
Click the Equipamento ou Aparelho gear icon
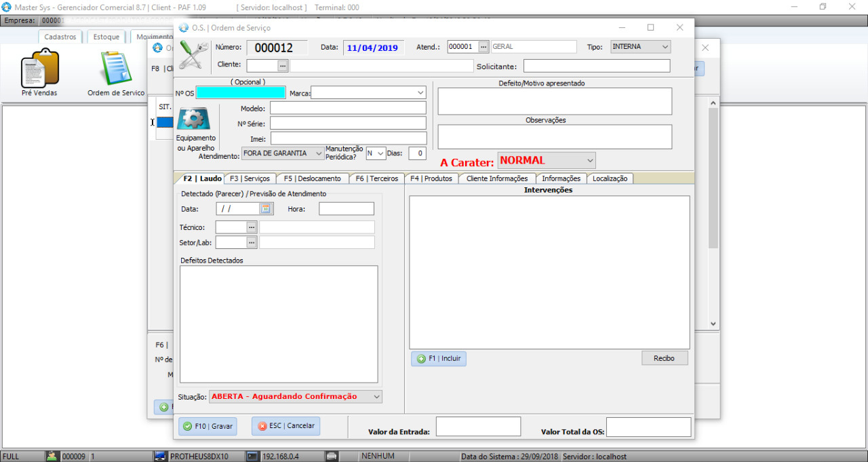pos(193,118)
